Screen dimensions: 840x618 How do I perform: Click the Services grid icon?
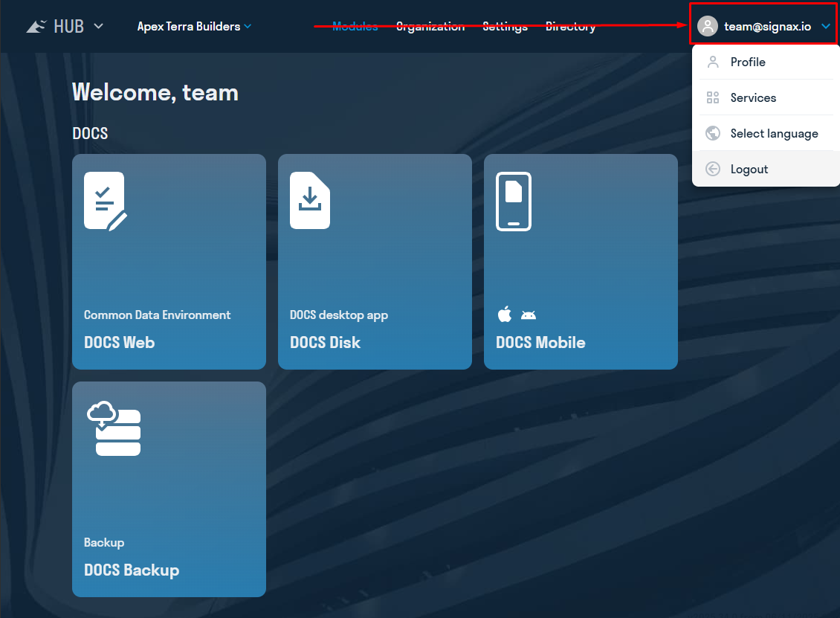[712, 97]
